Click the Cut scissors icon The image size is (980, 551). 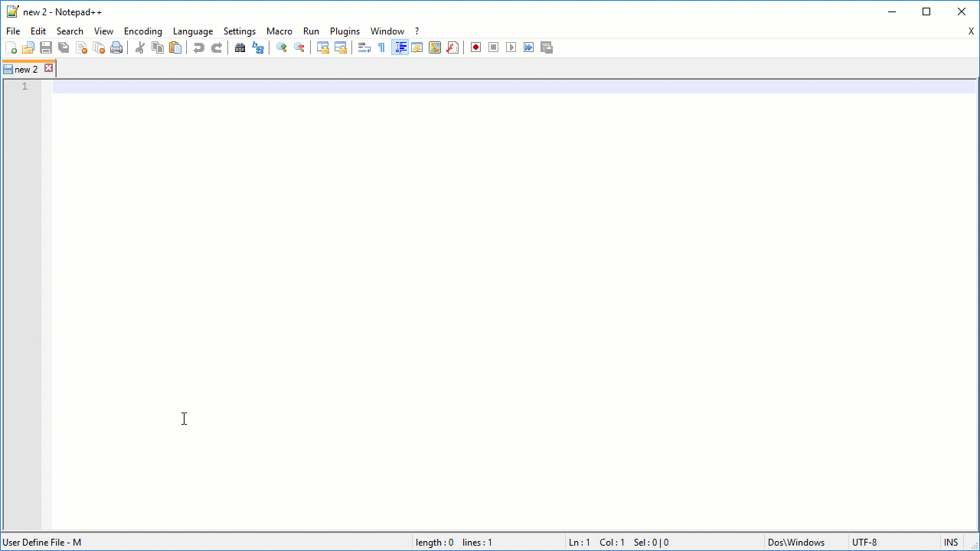pyautogui.click(x=140, y=47)
